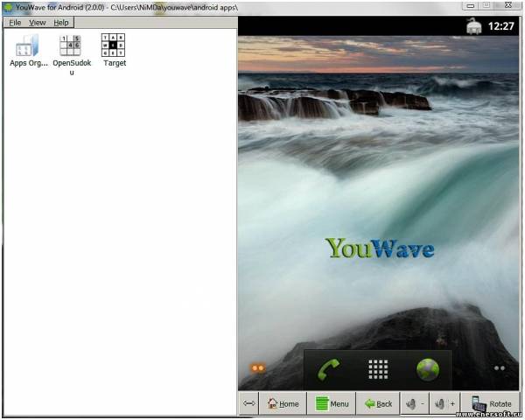Image resolution: width=525 pixels, height=420 pixels.
Task: Launch the Browser globe icon
Action: [428, 370]
